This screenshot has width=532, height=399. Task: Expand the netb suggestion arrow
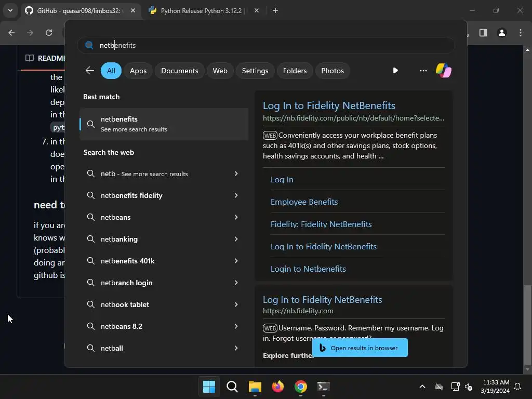point(236,174)
